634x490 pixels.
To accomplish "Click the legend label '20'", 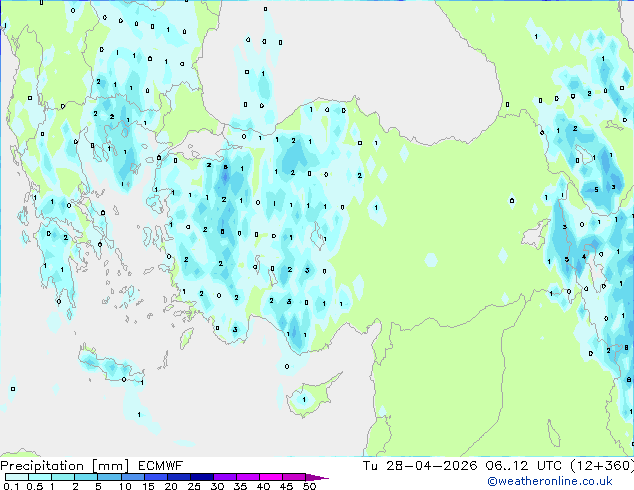I will pyautogui.click(x=171, y=486).
